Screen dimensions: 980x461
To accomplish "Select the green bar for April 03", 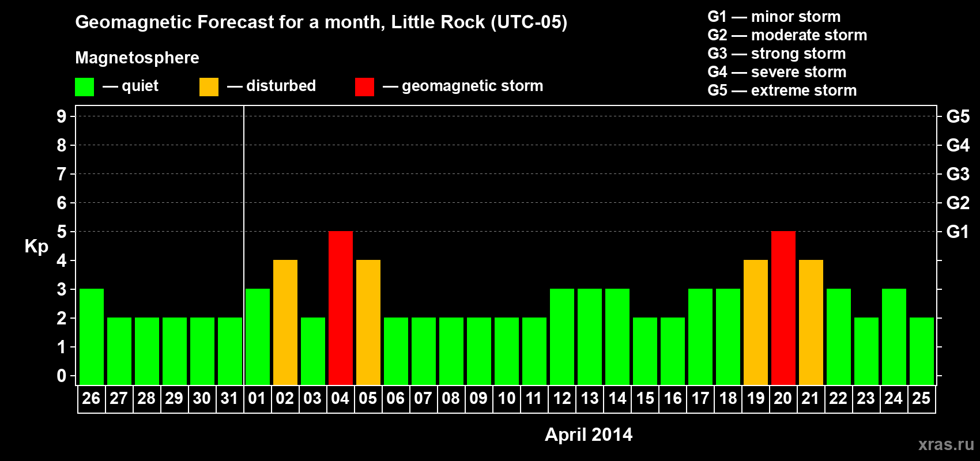I will (313, 351).
